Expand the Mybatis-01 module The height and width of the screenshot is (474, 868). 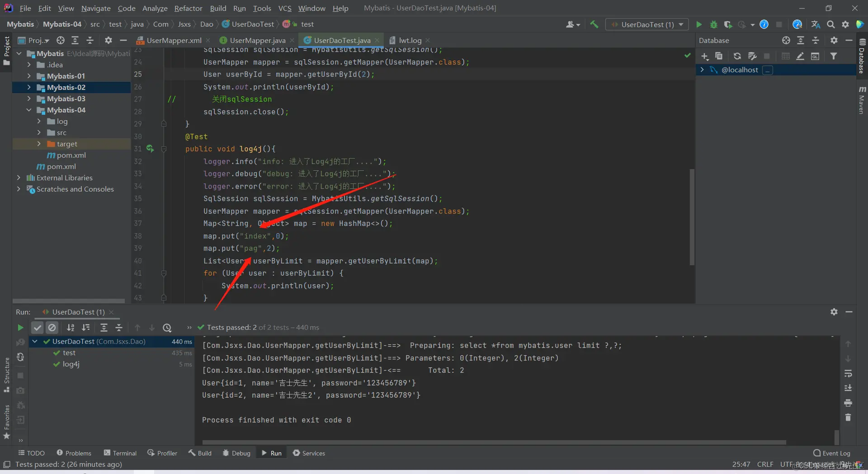[29, 76]
